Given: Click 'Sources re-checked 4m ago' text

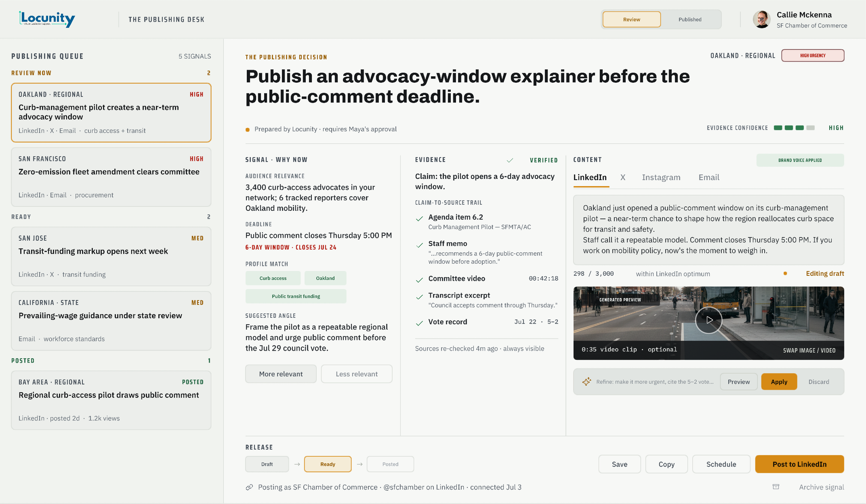Looking at the screenshot, I should point(456,349).
